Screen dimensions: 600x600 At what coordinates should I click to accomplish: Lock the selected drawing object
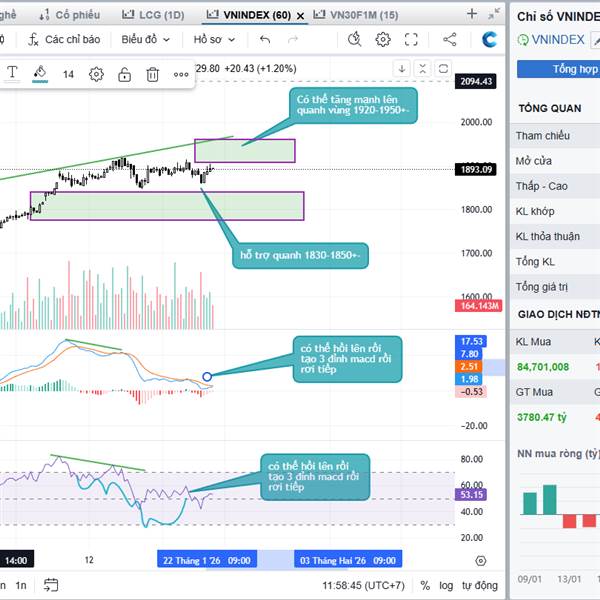click(x=124, y=74)
